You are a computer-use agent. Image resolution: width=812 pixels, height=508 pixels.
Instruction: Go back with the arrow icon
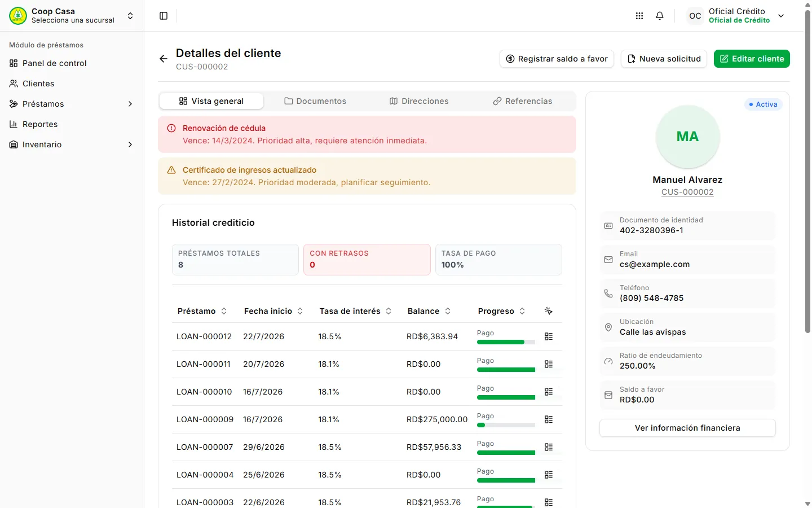coord(164,59)
